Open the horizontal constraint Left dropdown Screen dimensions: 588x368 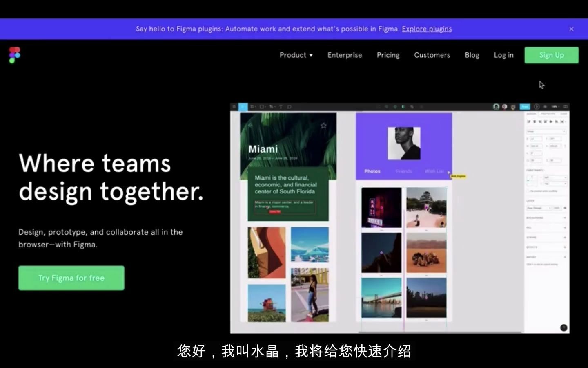[x=555, y=177]
